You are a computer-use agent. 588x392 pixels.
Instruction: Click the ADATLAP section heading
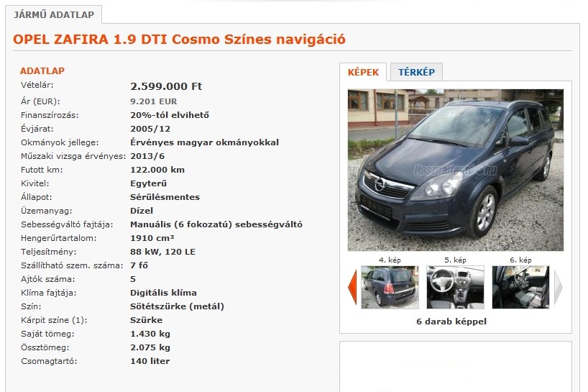click(x=42, y=70)
